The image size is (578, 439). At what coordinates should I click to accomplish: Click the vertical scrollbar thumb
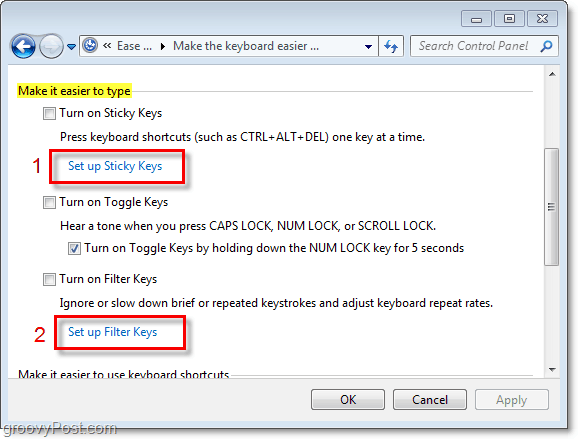click(551, 207)
